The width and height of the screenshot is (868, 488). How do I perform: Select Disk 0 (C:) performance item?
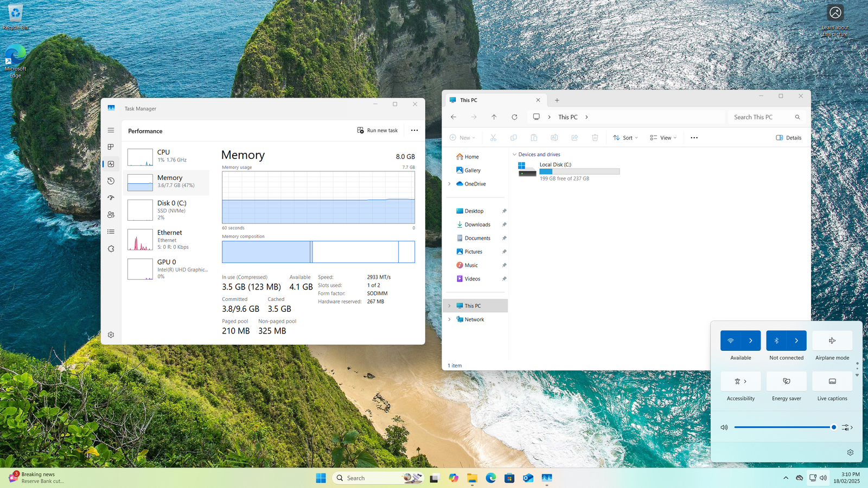166,210
